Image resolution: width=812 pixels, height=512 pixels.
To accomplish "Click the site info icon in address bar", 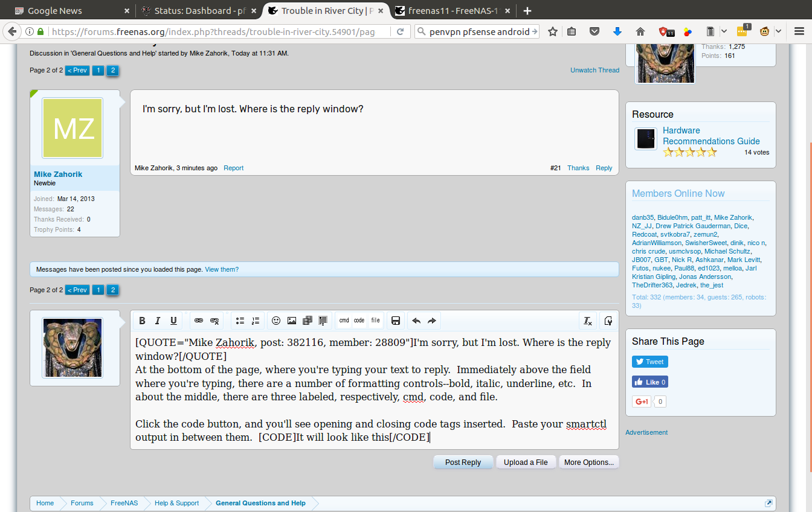I will point(29,31).
